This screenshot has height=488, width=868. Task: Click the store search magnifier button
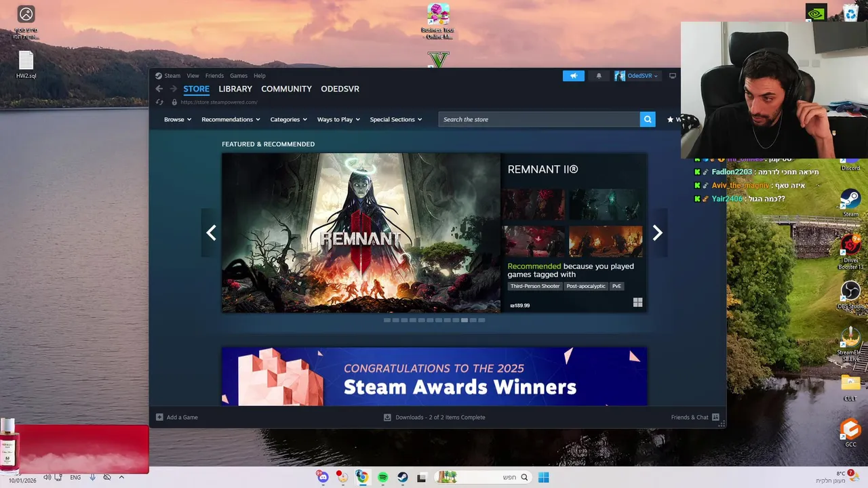pos(648,119)
